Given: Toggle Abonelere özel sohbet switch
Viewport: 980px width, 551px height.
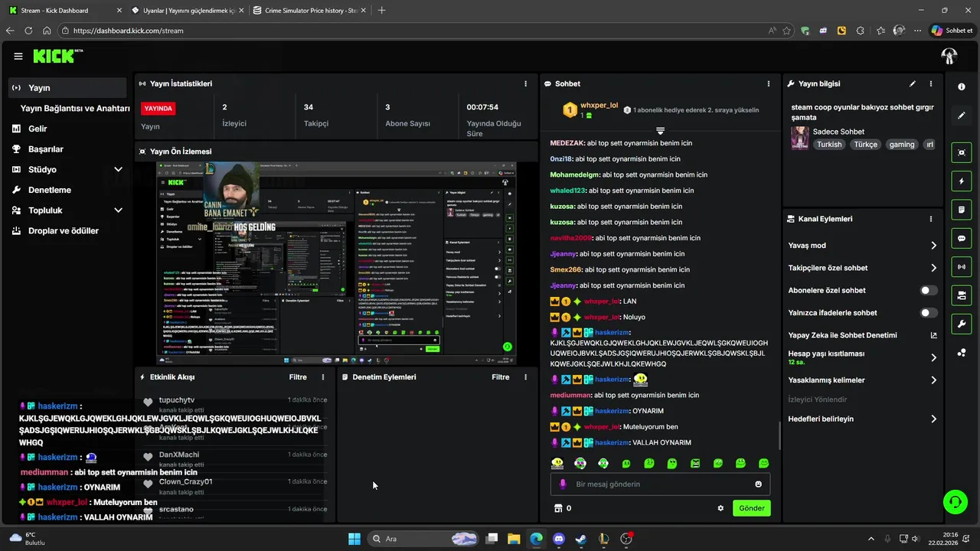Looking at the screenshot, I should click(928, 291).
